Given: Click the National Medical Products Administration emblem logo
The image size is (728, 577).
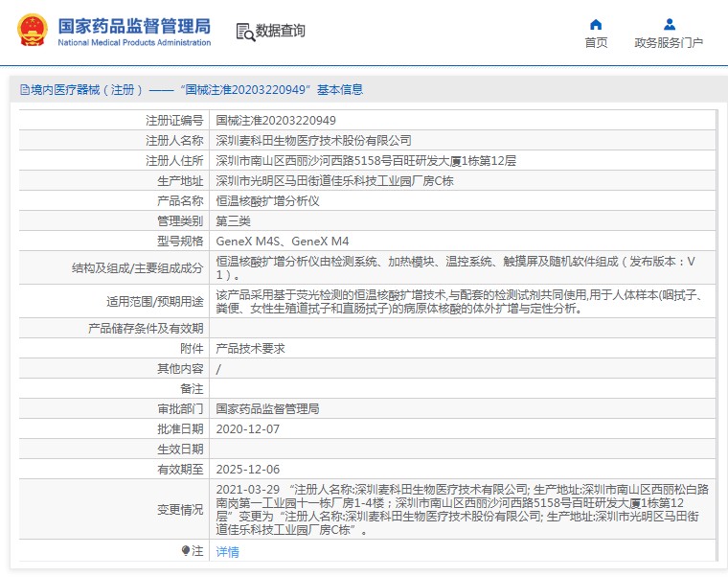Looking at the screenshot, I should pos(30,31).
